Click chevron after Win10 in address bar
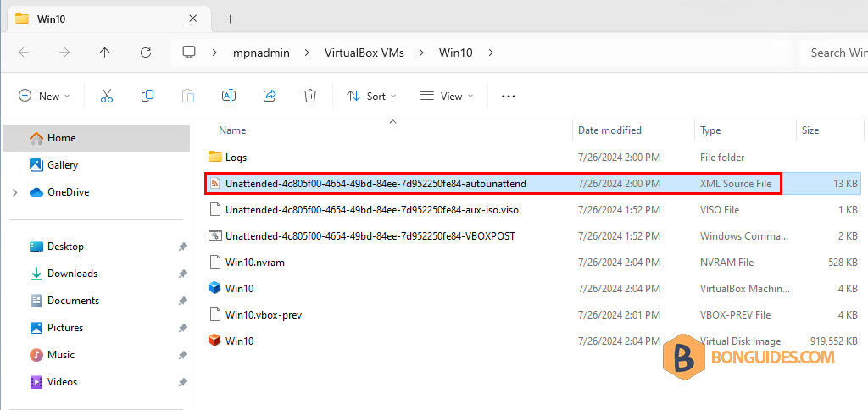 coord(490,53)
